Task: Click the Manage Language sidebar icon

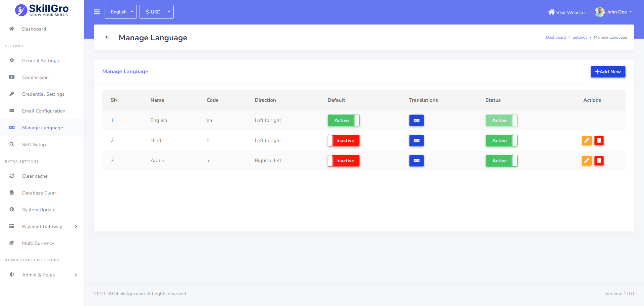Action: [12, 127]
